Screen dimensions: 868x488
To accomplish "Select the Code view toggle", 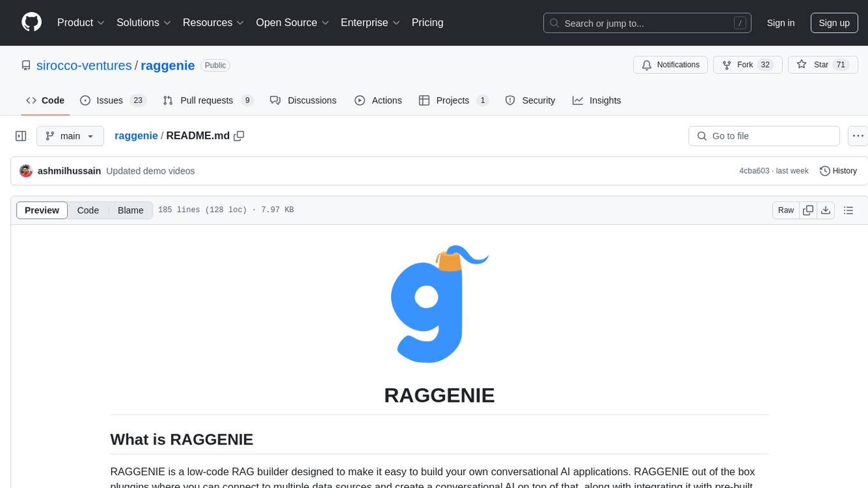I will (88, 210).
